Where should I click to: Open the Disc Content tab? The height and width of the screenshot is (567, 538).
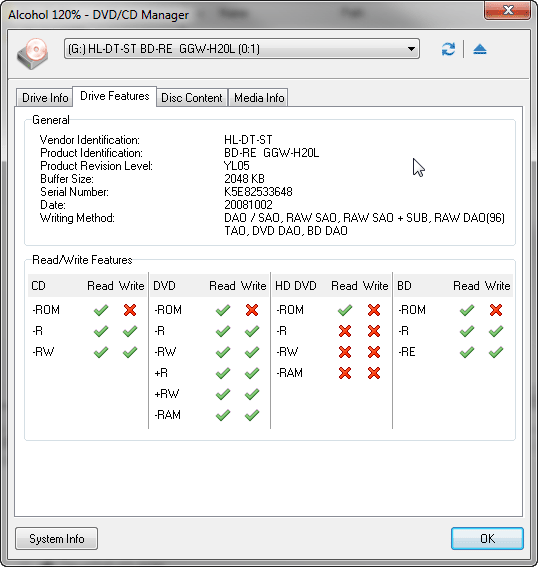[192, 98]
